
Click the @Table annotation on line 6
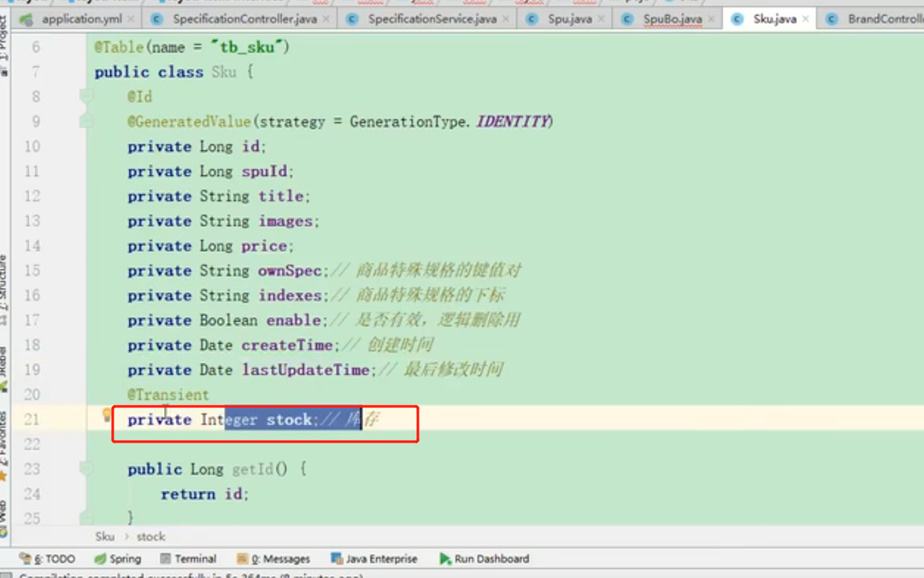(119, 47)
